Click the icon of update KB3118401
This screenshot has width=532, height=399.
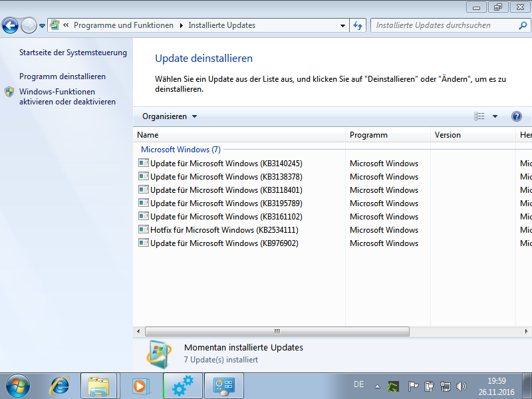[x=144, y=190]
